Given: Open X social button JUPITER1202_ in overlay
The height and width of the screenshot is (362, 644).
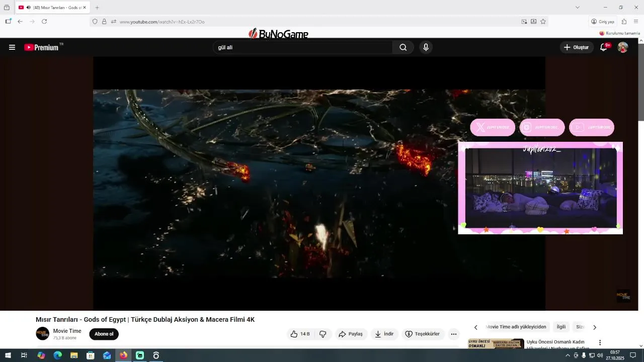Looking at the screenshot, I should (493, 127).
